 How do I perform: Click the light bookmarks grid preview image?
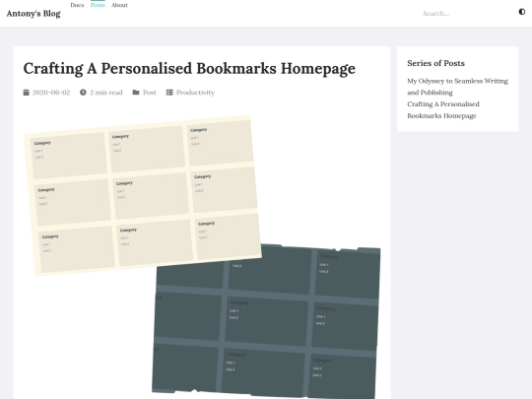pyautogui.click(x=143, y=196)
